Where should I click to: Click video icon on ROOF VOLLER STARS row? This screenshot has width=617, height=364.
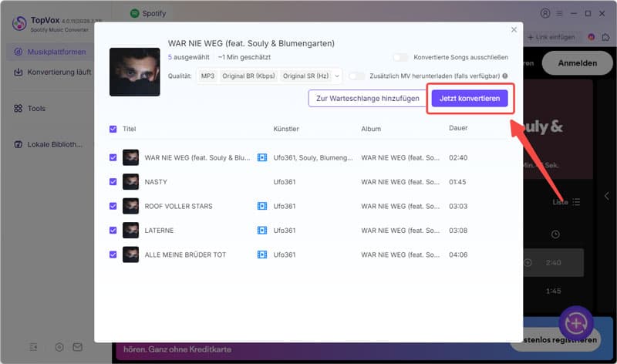point(262,206)
